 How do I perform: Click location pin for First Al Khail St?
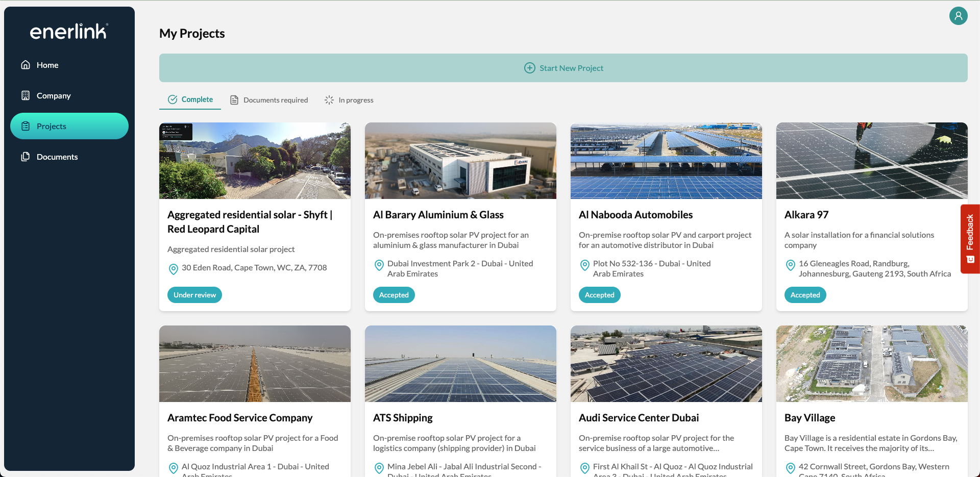[x=585, y=468]
